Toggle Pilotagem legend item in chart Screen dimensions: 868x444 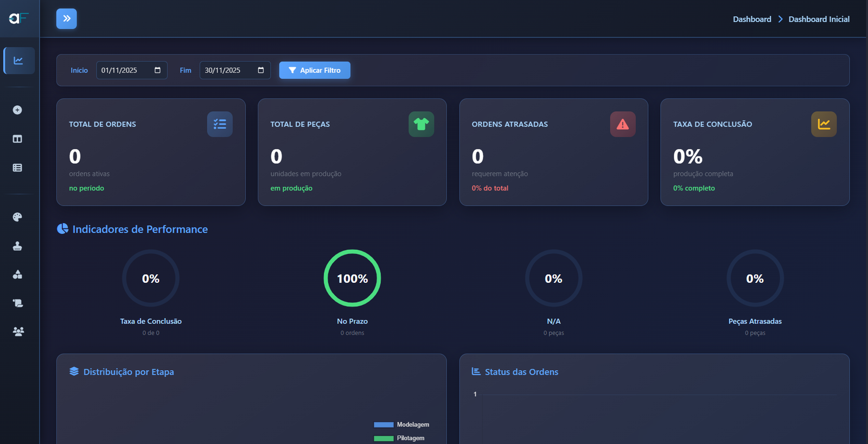400,438
